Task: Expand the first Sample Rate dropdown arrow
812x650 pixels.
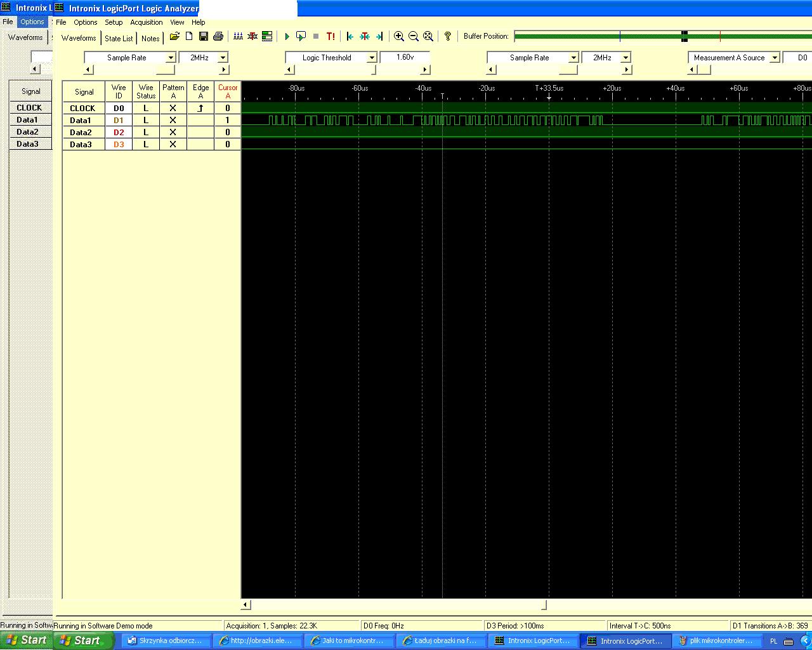Action: (171, 58)
